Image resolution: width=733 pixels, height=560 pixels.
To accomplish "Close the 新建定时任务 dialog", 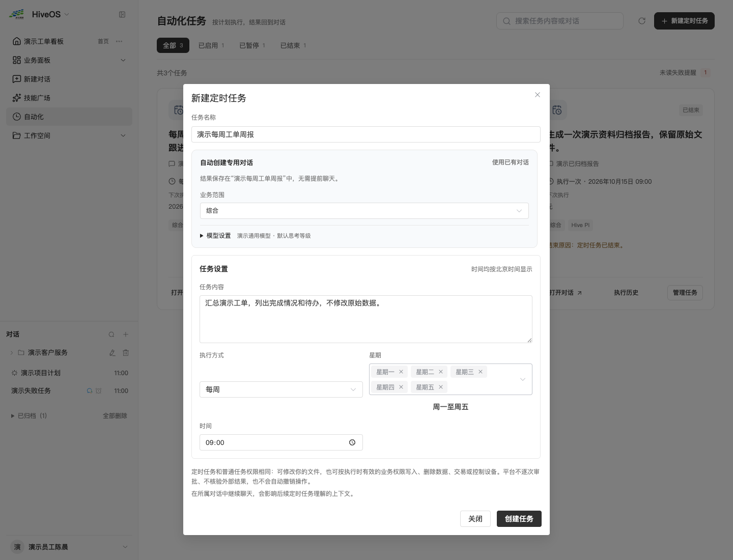I will coord(538,95).
